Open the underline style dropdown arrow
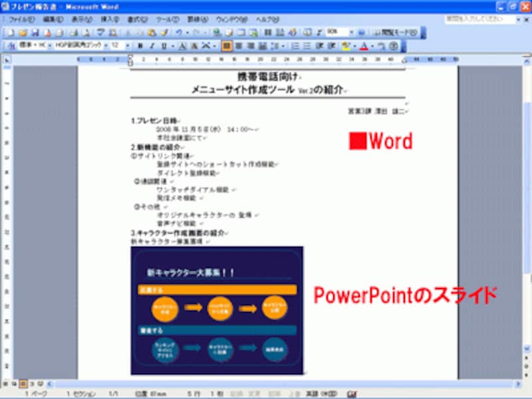The image size is (532, 399). point(172,46)
